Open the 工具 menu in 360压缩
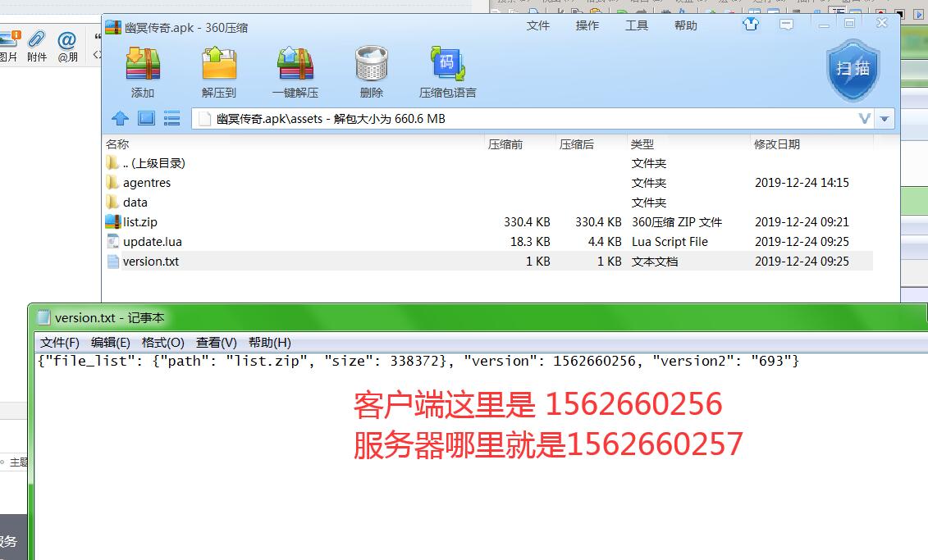 coord(636,25)
